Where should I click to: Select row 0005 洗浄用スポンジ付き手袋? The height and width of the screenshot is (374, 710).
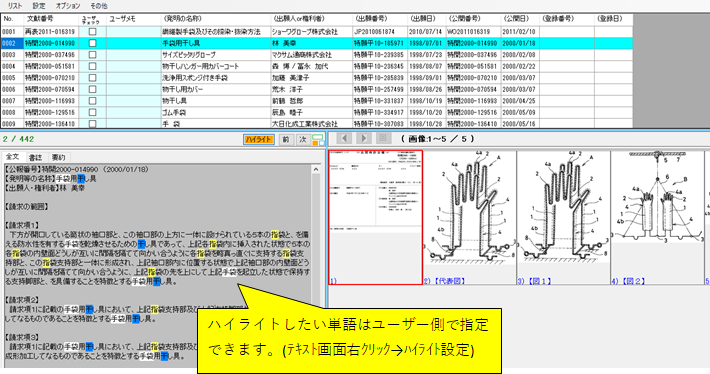coord(317,78)
